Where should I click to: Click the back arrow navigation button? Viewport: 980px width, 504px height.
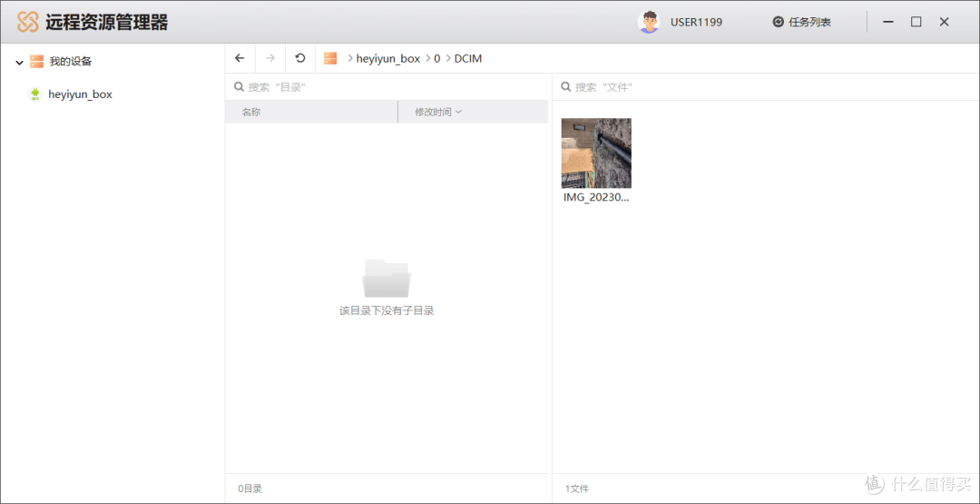240,58
